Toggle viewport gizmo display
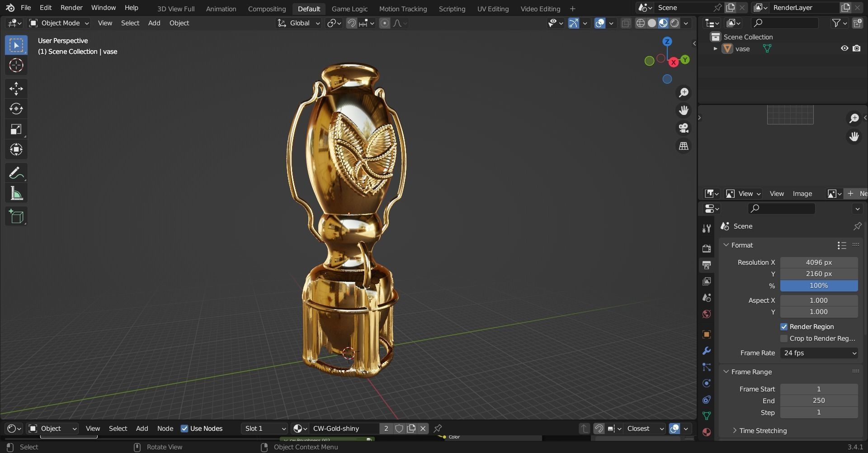The width and height of the screenshot is (868, 453). pos(573,23)
